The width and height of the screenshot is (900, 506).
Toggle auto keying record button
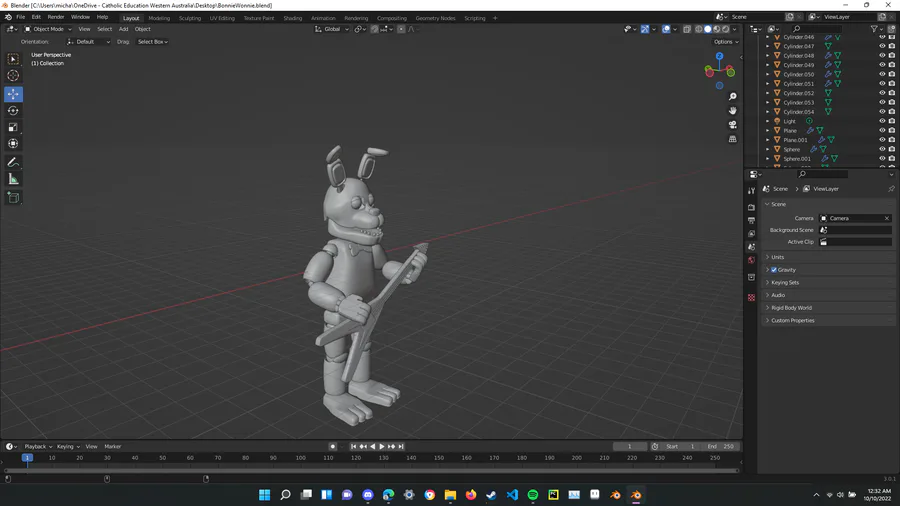point(332,446)
